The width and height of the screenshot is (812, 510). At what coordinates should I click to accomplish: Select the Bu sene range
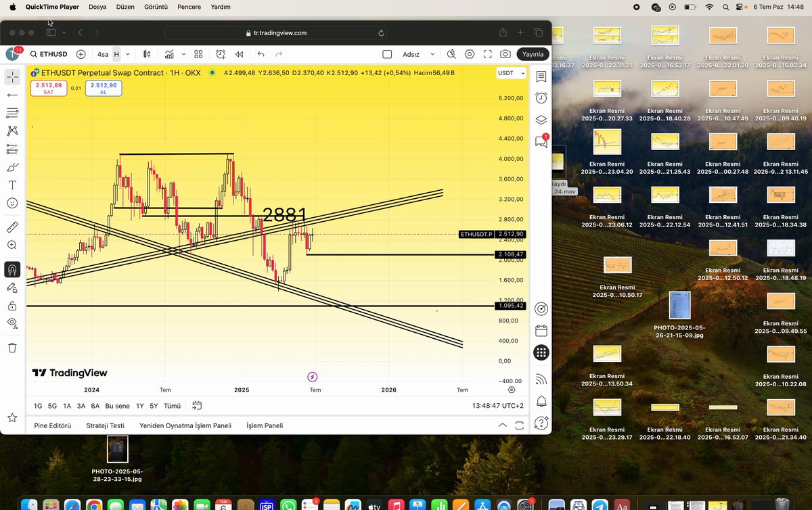coord(118,406)
